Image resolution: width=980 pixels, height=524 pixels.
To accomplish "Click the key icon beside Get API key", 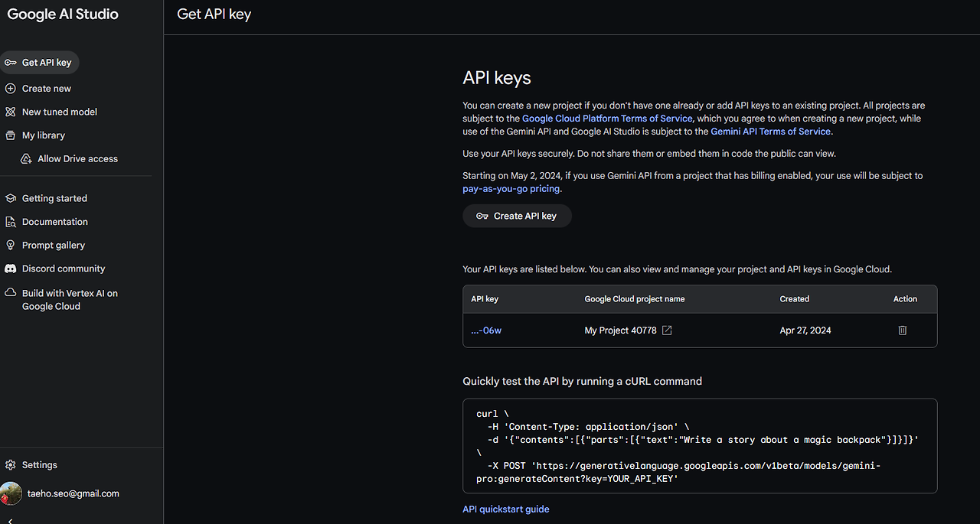I will pyautogui.click(x=11, y=63).
